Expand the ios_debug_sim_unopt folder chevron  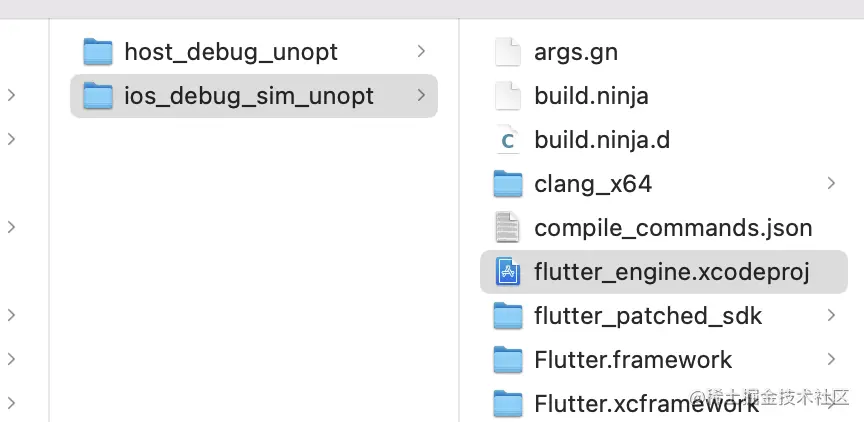[x=421, y=96]
